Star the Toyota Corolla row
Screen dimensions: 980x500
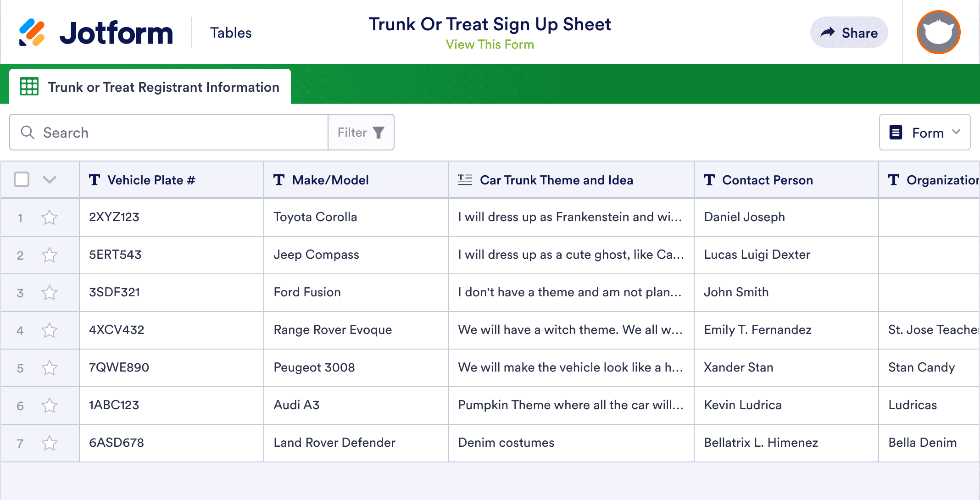50,217
